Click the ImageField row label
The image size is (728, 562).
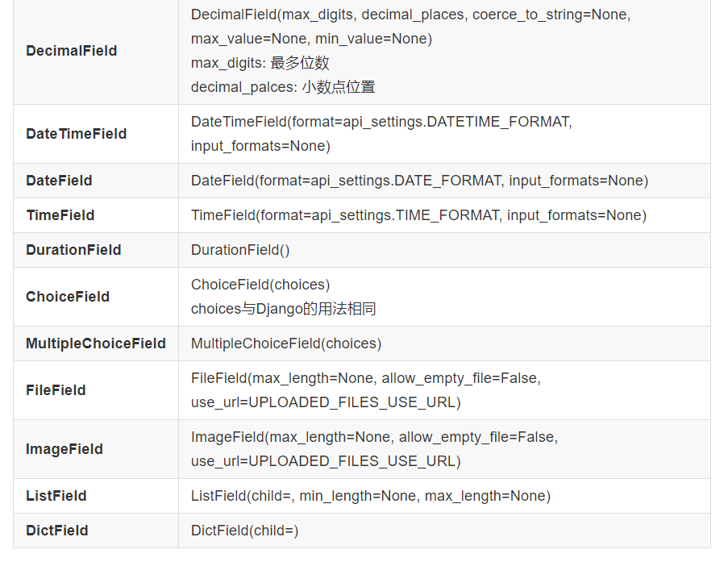(x=64, y=448)
